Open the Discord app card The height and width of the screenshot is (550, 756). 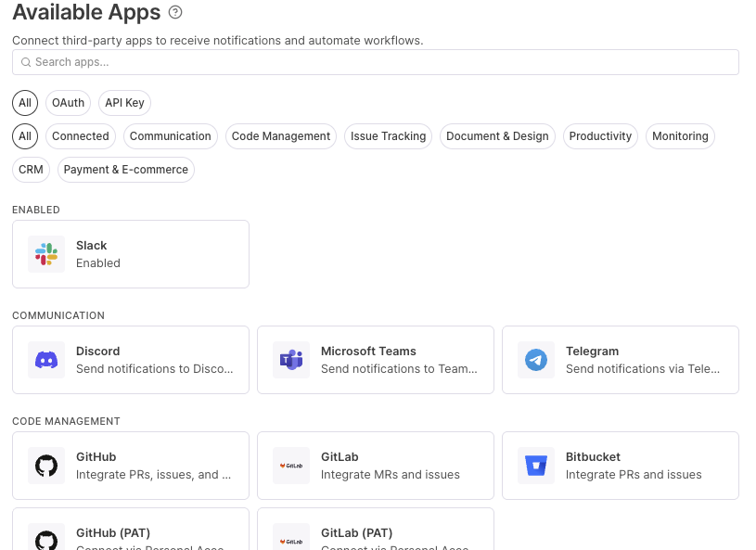coord(131,360)
